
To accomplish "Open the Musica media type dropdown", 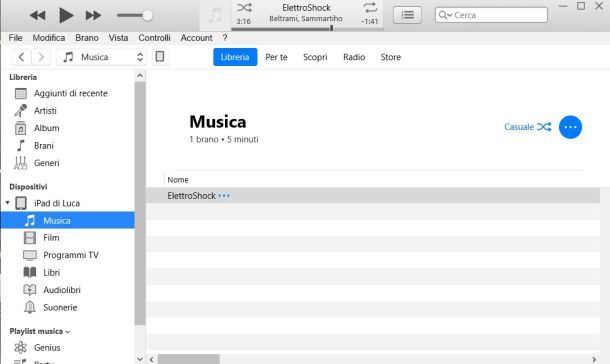I will 102,57.
